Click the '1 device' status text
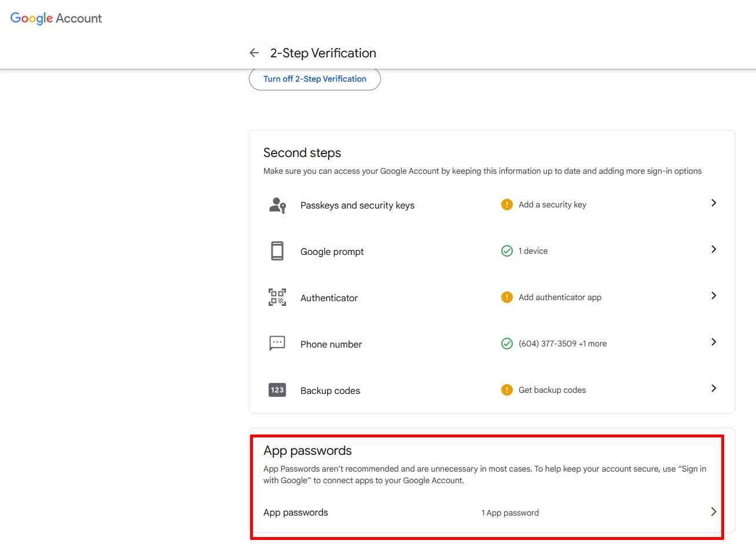 coord(533,251)
